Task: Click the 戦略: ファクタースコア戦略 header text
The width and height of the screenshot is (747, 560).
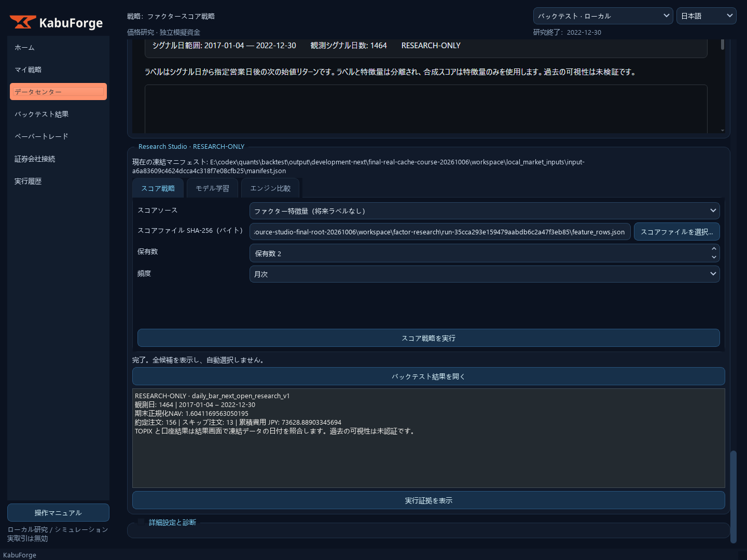Action: 171,16
